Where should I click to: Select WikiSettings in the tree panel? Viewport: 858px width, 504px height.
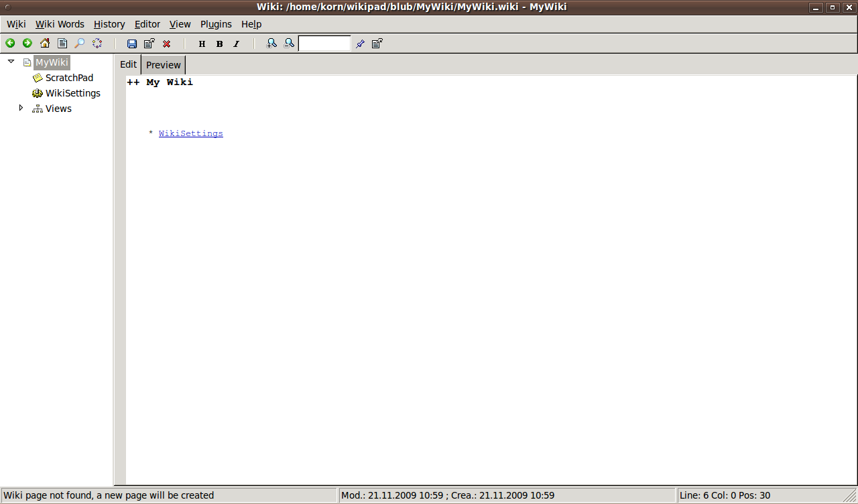(72, 93)
